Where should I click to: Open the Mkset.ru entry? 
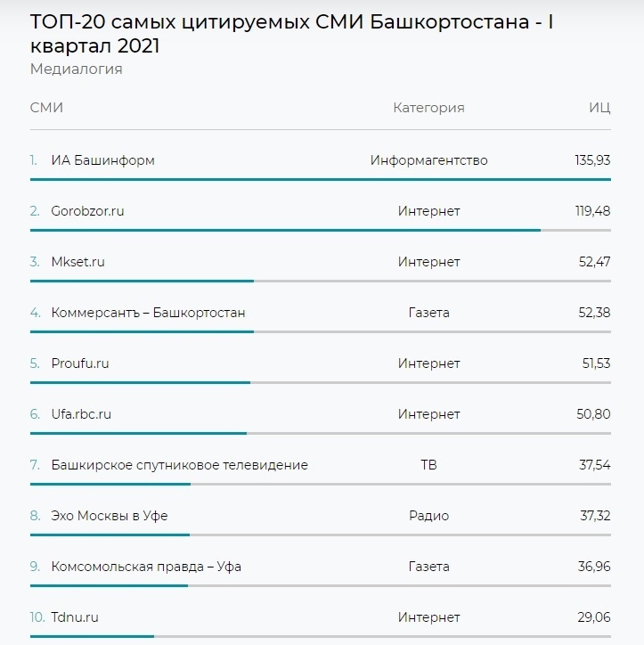click(77, 262)
